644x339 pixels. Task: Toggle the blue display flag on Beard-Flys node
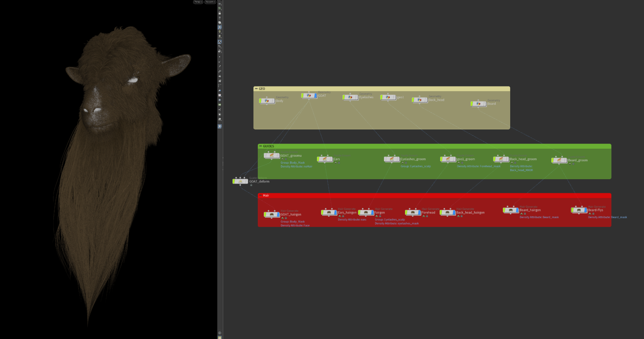[586, 210]
